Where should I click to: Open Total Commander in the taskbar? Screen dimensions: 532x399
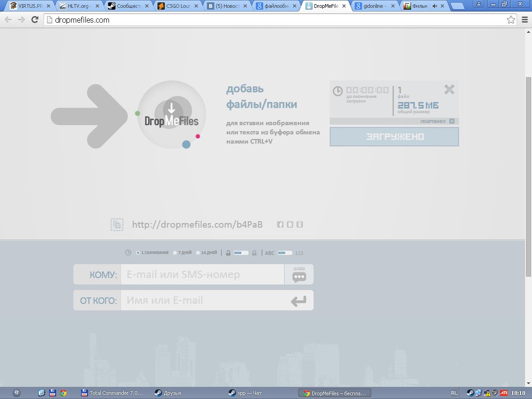coord(112,393)
